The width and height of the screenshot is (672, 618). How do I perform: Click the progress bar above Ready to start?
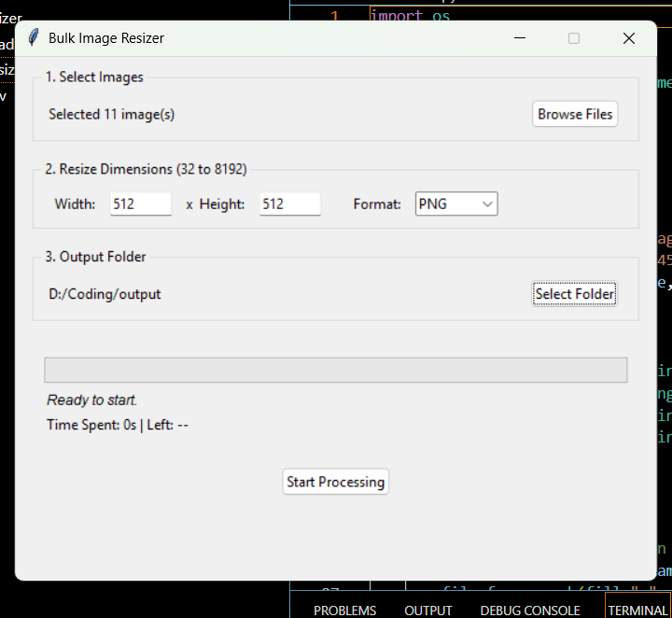336,370
